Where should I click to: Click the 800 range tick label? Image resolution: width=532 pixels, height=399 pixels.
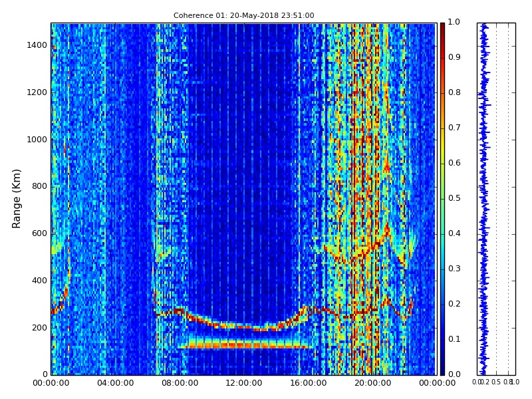coord(39,186)
